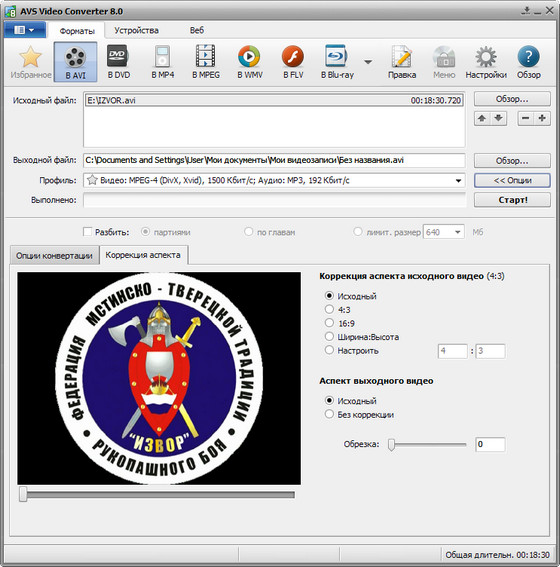Expand the Профиль dropdown list
560x567 pixels.
click(458, 180)
